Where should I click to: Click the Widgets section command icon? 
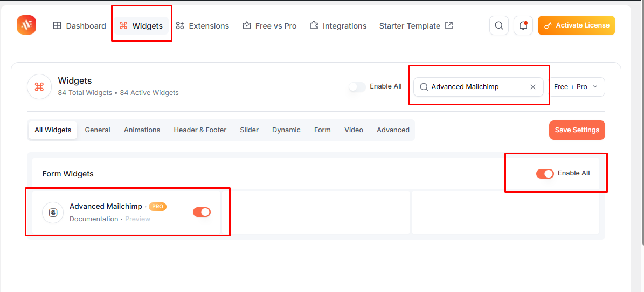[x=39, y=87]
